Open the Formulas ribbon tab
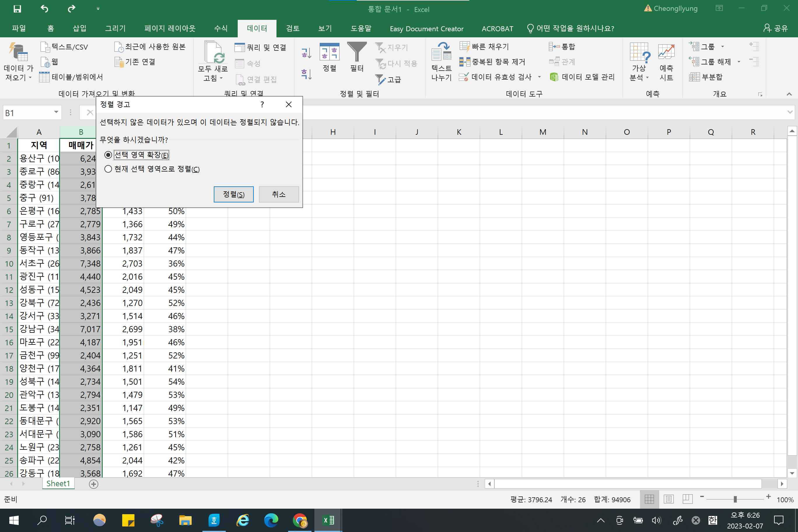798x532 pixels. (221, 29)
